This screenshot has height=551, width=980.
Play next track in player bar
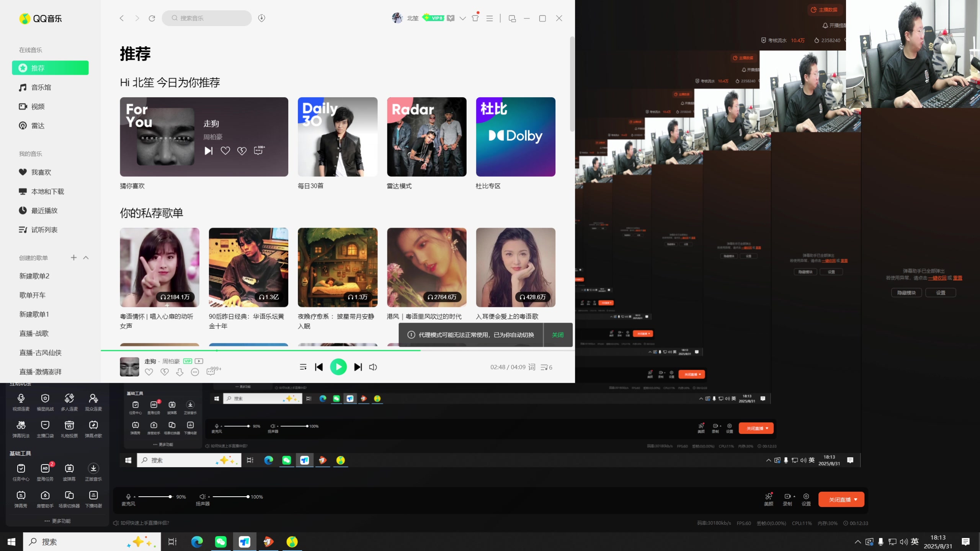click(358, 367)
